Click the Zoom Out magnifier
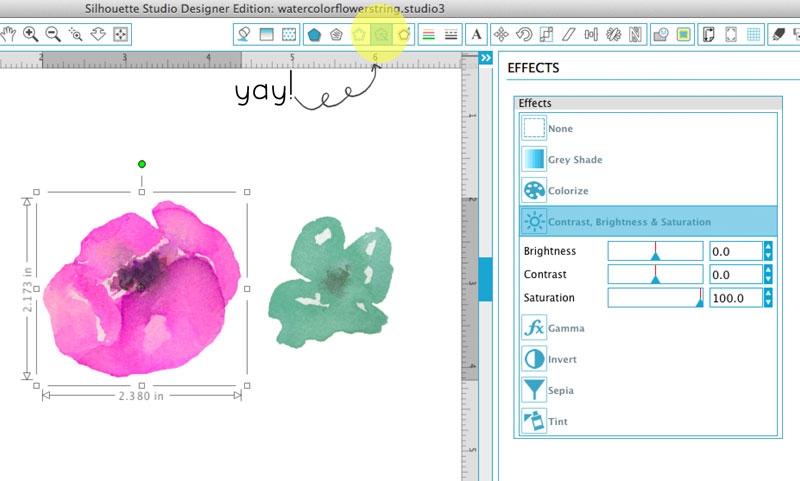Viewport: 800px width, 481px height. [53, 34]
